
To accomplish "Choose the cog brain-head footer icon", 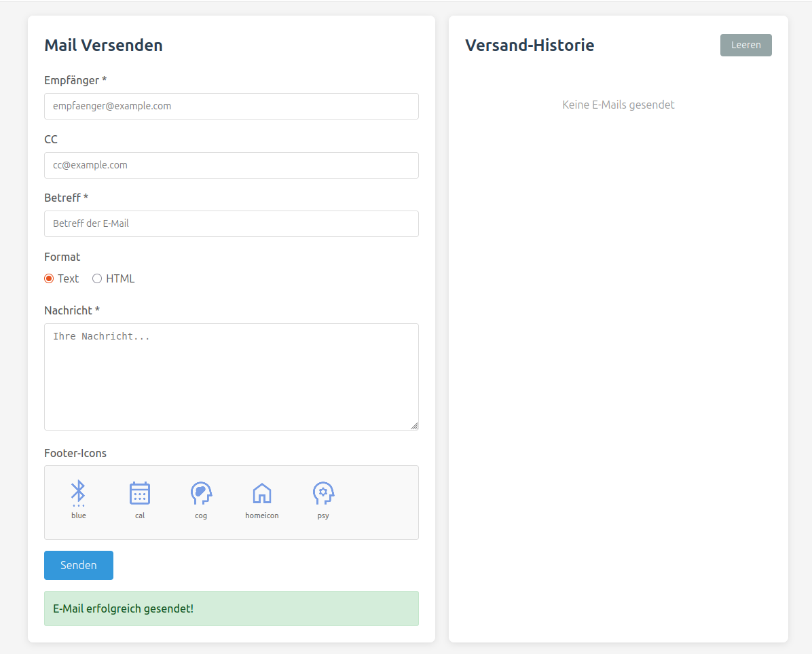I will pyautogui.click(x=201, y=494).
